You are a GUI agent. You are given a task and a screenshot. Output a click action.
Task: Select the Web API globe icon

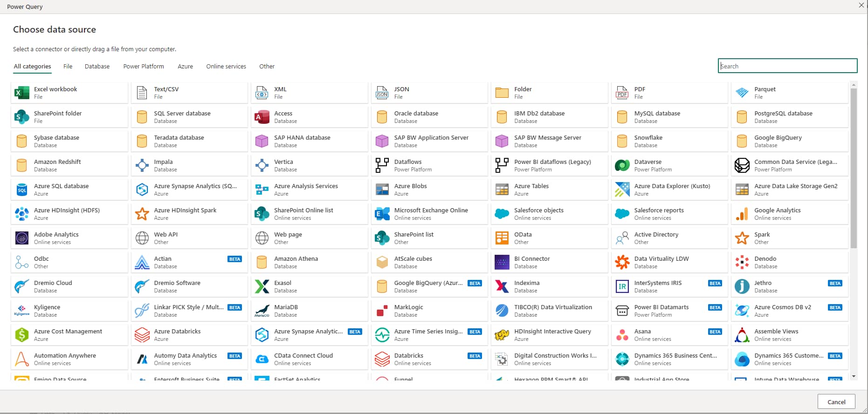[x=142, y=238]
